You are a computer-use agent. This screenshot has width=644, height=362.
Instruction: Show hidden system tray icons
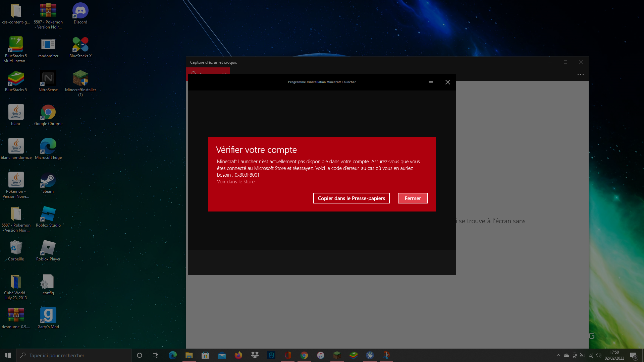[558, 355]
